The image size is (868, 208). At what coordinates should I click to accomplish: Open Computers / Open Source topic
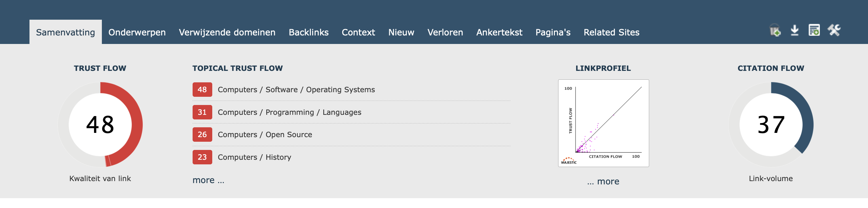click(265, 135)
